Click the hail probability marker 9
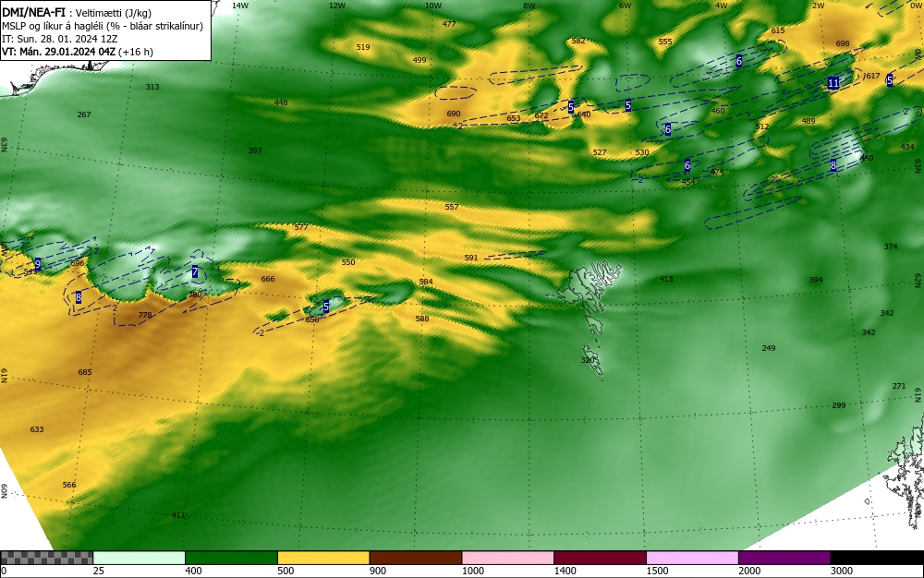Screen dimensions: 924x578 point(38,264)
